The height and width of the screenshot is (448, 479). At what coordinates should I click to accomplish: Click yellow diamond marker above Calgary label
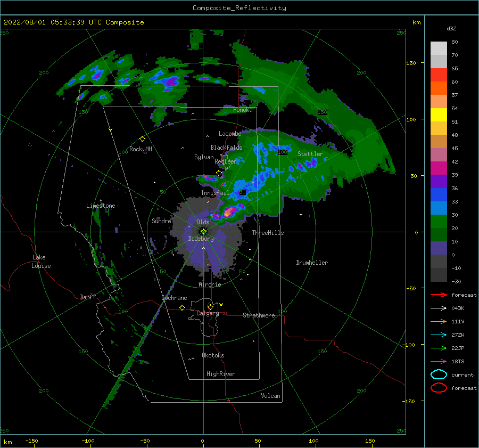(x=210, y=307)
